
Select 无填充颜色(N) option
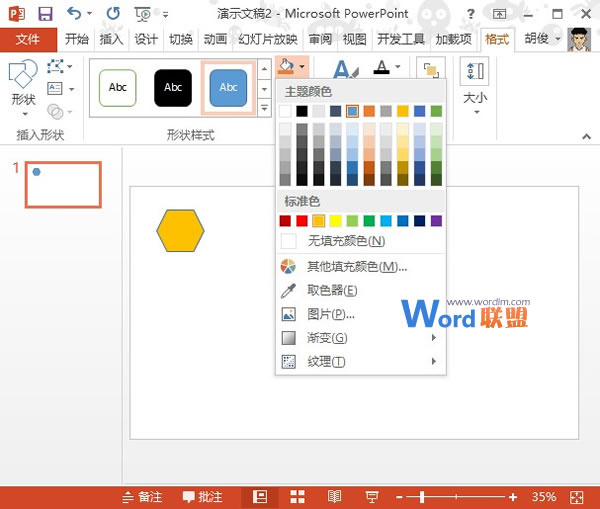(x=360, y=241)
